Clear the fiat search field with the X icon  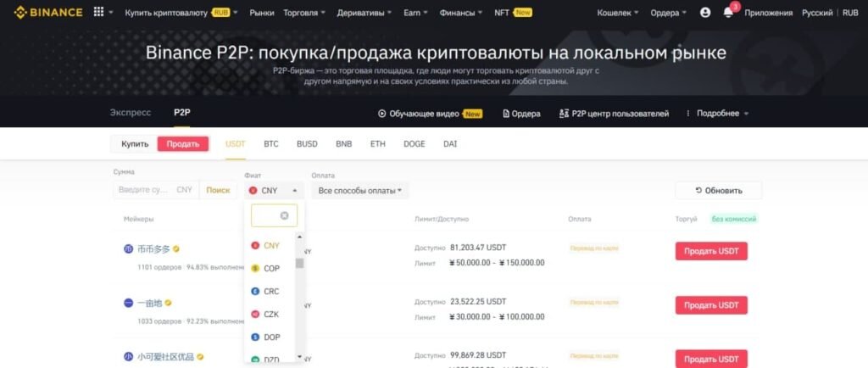point(285,216)
